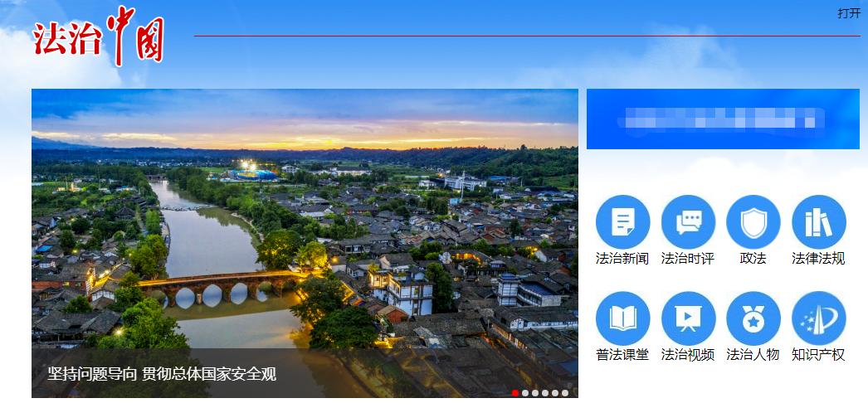Click the 法治中国 red logo
This screenshot has height=408, width=868.
[x=99, y=36]
